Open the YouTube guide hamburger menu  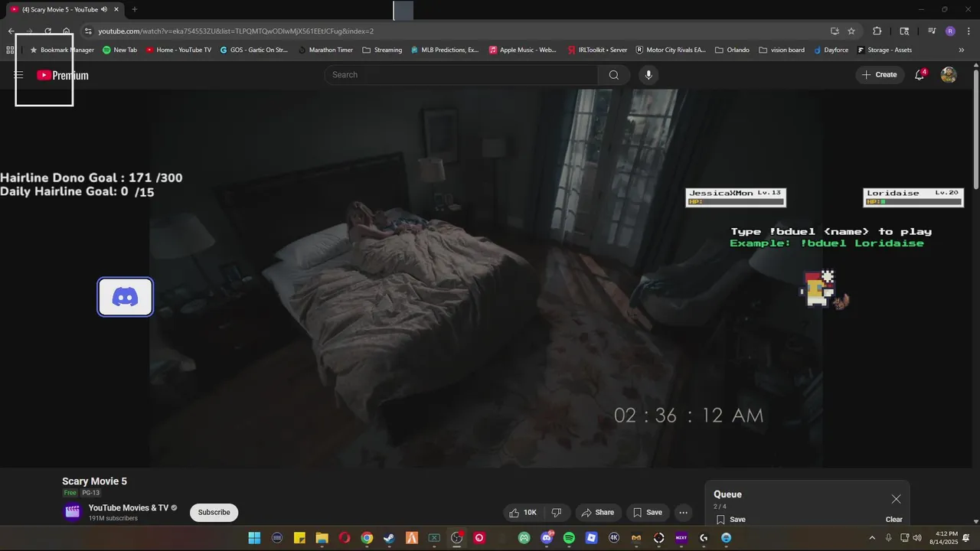[18, 75]
